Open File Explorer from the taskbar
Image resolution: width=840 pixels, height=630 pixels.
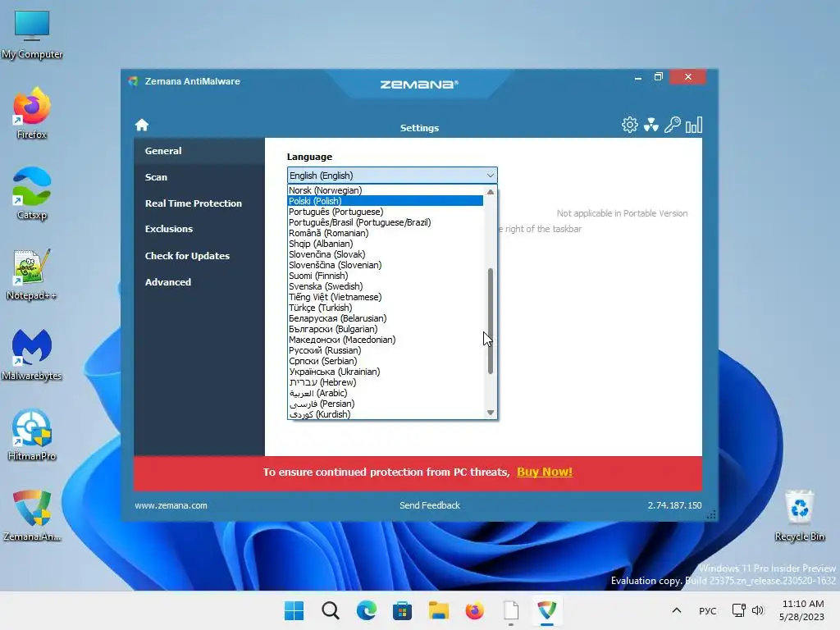pyautogui.click(x=438, y=610)
